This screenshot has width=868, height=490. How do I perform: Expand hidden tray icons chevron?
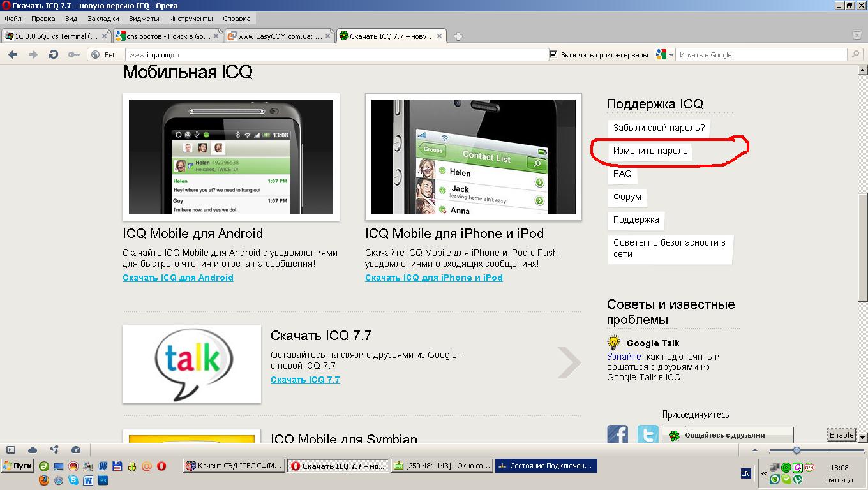[x=763, y=473]
